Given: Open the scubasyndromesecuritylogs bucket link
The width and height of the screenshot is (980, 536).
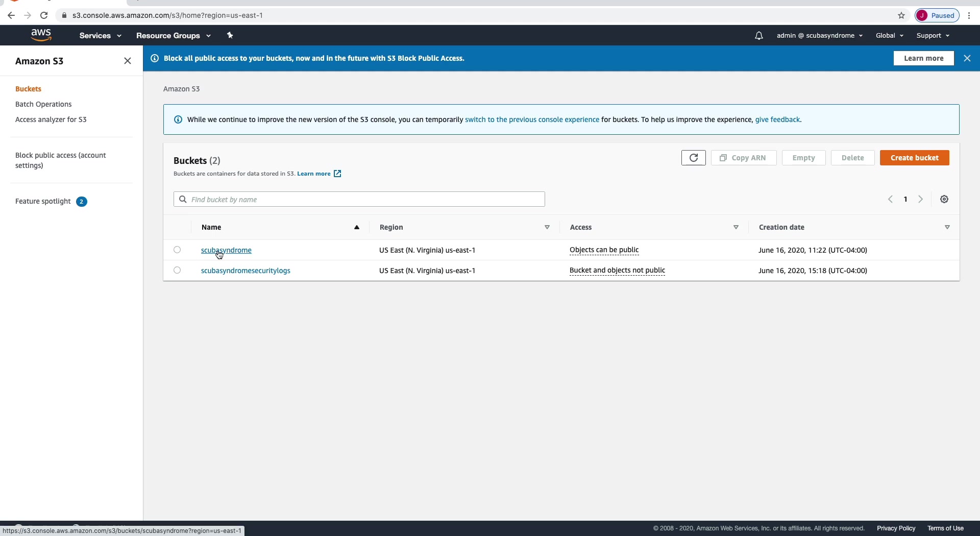Looking at the screenshot, I should coord(246,271).
